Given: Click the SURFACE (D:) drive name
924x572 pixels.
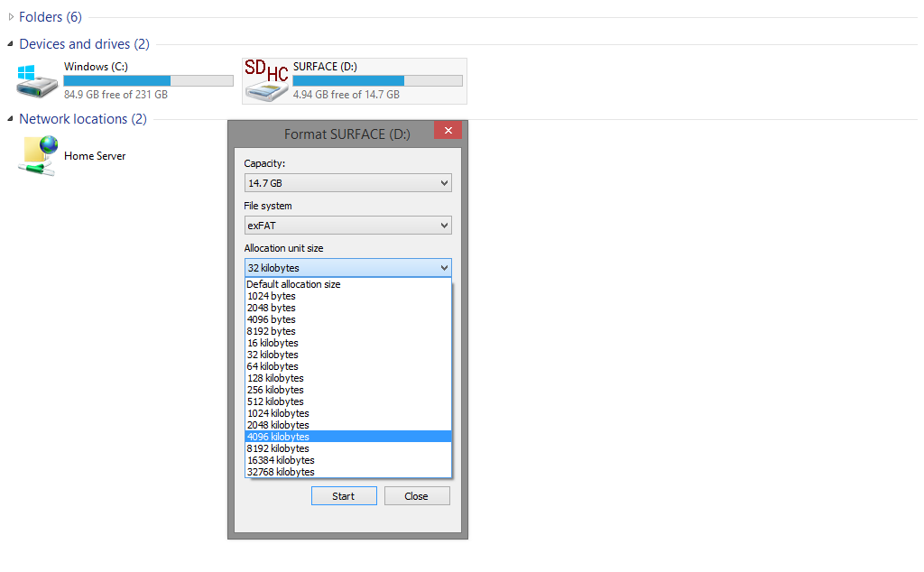Looking at the screenshot, I should 325,67.
